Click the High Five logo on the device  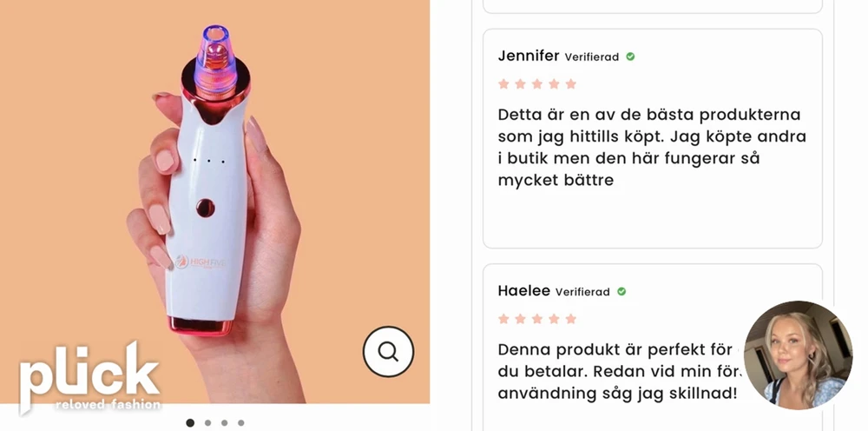tap(201, 262)
